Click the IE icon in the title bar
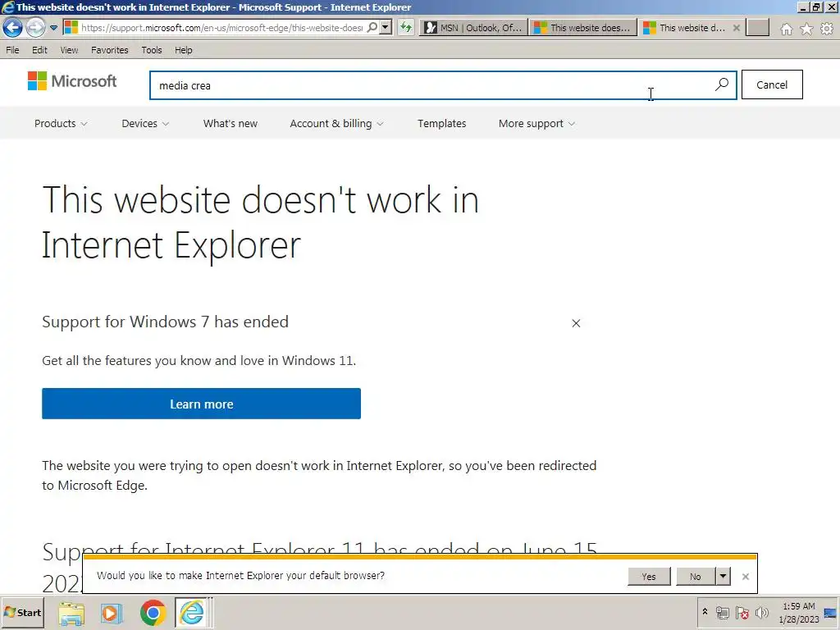Image resolution: width=840 pixels, height=630 pixels. pos(7,7)
